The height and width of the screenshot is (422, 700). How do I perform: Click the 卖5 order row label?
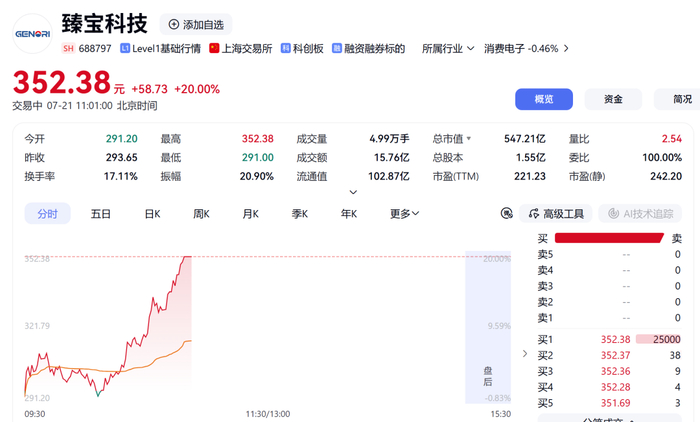coord(545,255)
